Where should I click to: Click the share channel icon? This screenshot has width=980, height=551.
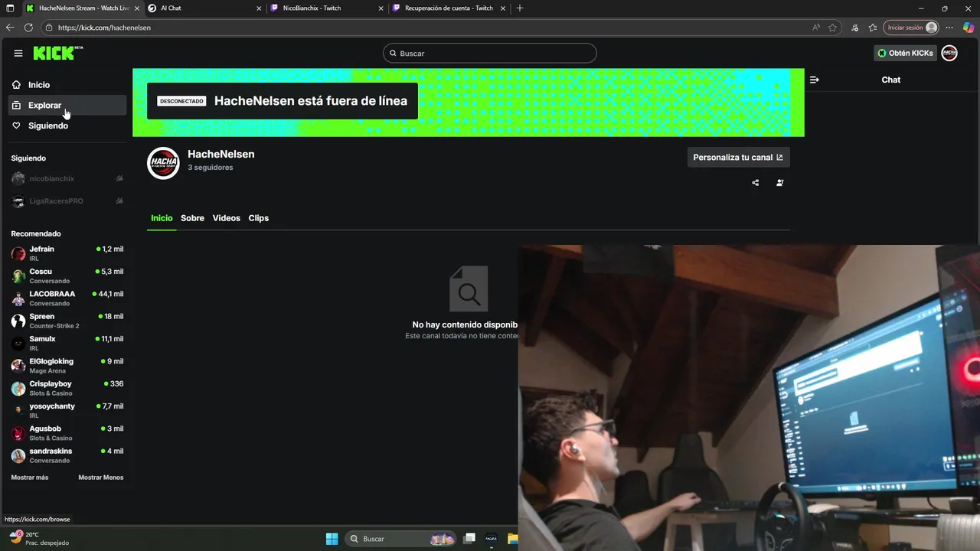[756, 183]
